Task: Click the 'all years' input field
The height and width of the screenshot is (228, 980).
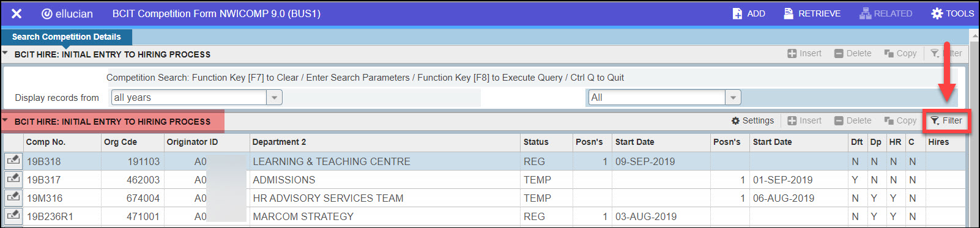Action: 188,98
